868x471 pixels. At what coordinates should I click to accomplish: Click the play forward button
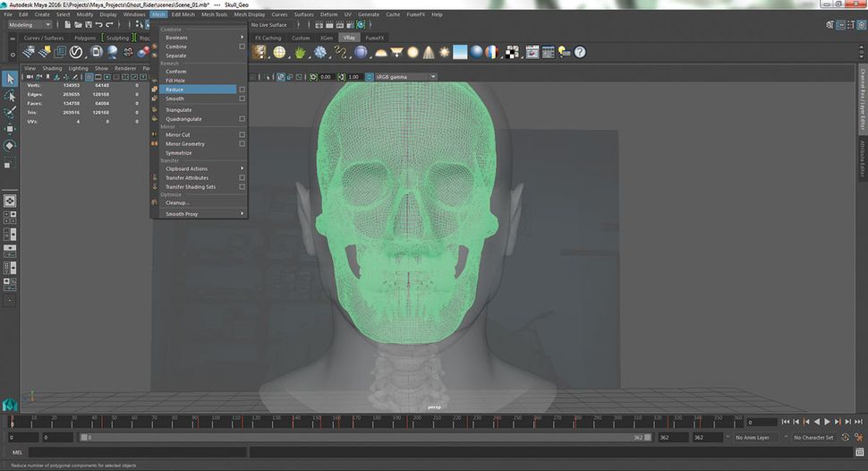pos(827,422)
